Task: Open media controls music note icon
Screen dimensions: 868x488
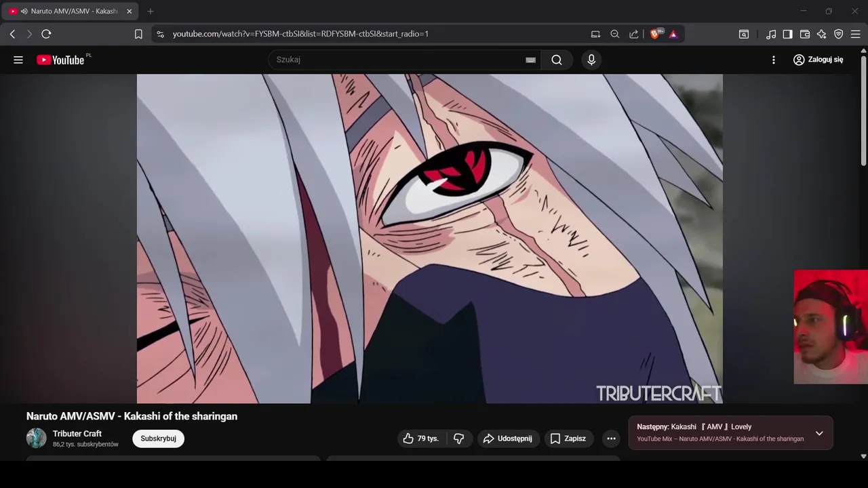Action: pyautogui.click(x=771, y=34)
